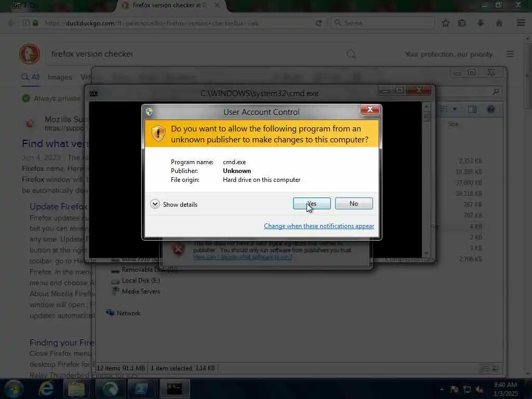This screenshot has width=532, height=399.
Task: Click Explorer details view icon in status bar
Action: [486, 368]
